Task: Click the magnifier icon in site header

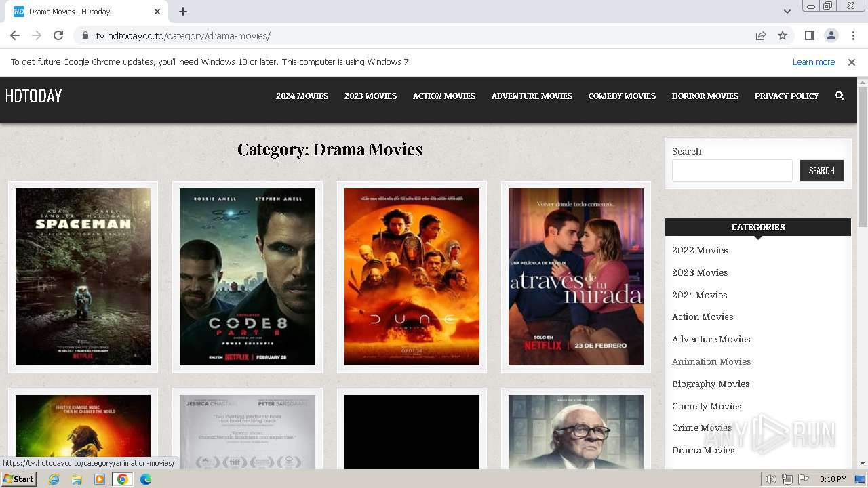Action: (x=840, y=96)
